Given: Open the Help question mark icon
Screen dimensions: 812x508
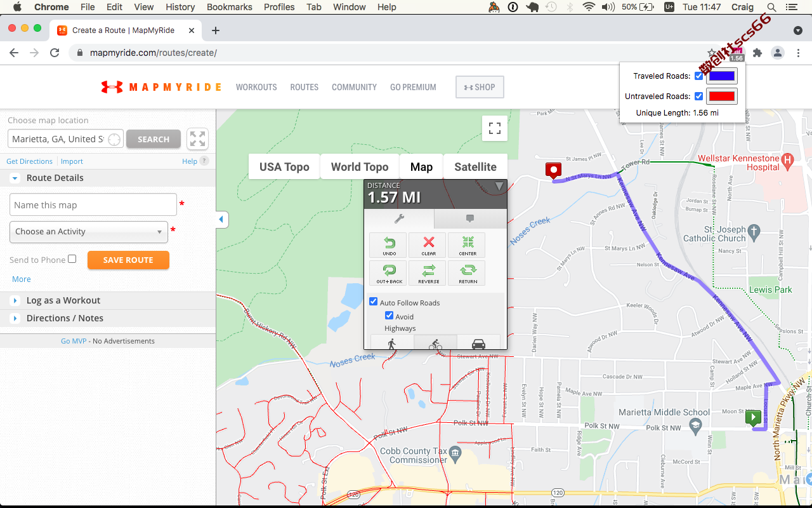Looking at the screenshot, I should tap(204, 161).
